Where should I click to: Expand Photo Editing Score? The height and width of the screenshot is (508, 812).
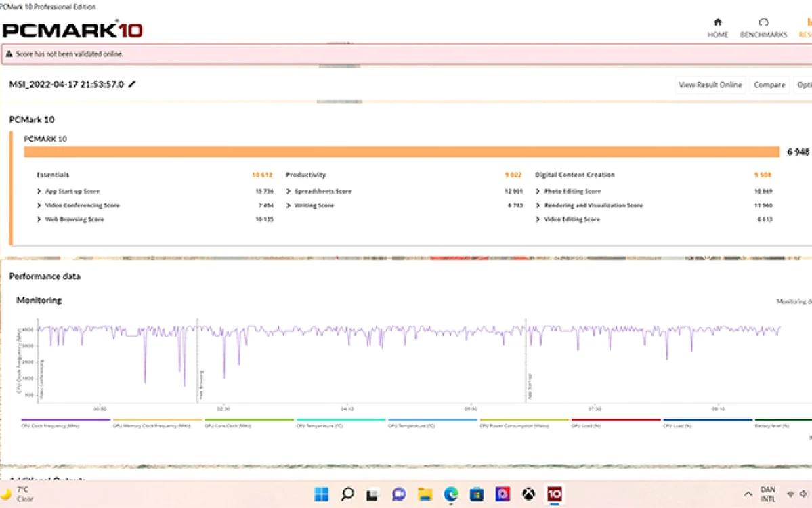[538, 191]
